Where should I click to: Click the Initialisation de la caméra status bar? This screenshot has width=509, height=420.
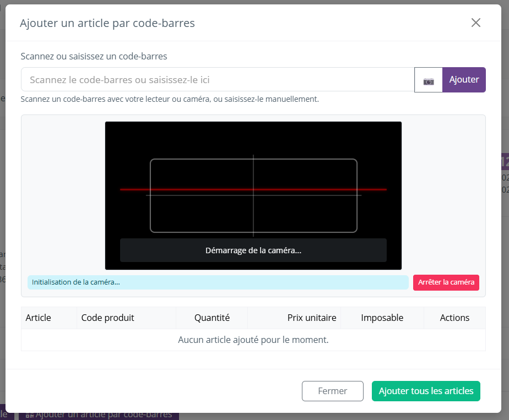(218, 282)
